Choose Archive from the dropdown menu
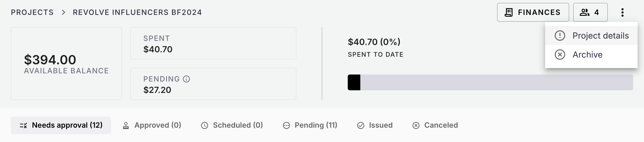Screen dimensions: 644x142 [x=587, y=55]
